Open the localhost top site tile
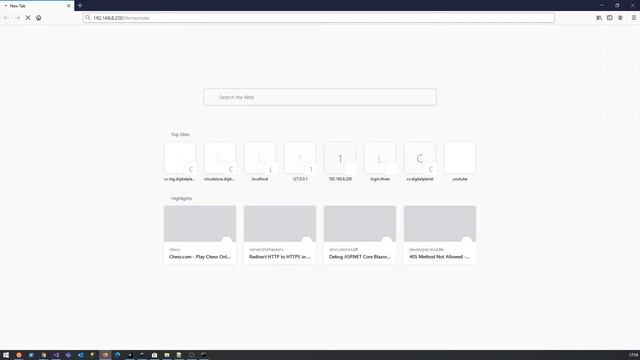Screen dimensions: 640x360 (260, 162)
